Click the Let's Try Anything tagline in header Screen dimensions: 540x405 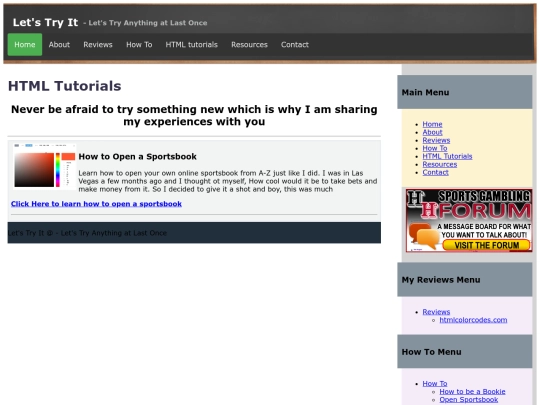(x=145, y=23)
